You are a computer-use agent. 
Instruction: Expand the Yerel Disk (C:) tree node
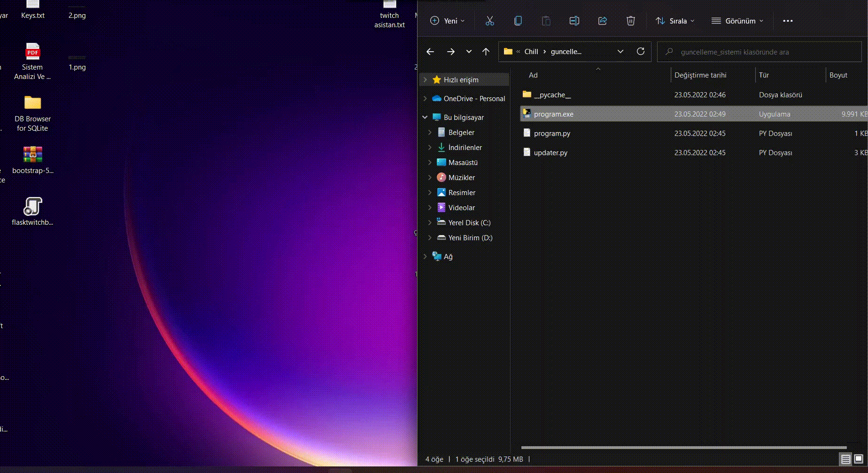430,223
